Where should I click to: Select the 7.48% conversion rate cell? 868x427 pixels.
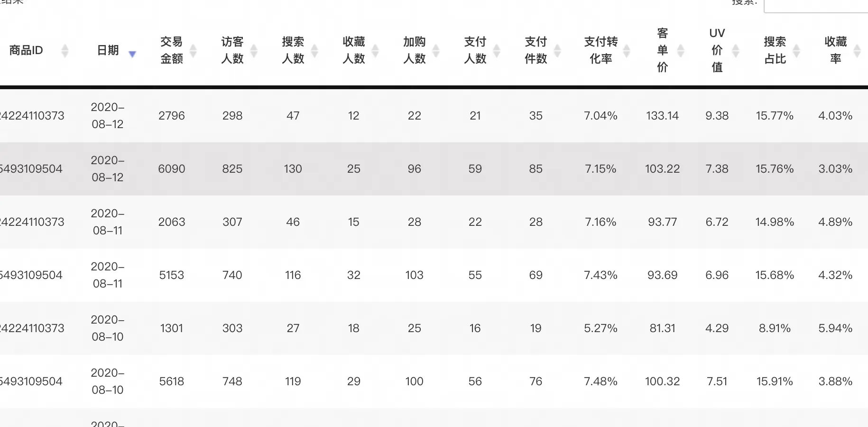[600, 381]
